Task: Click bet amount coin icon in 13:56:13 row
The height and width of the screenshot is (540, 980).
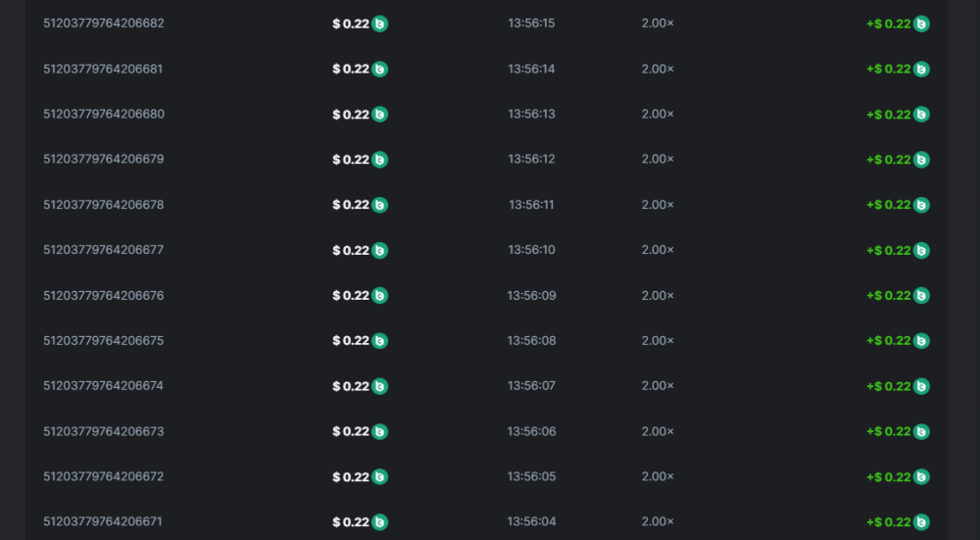Action: (380, 115)
